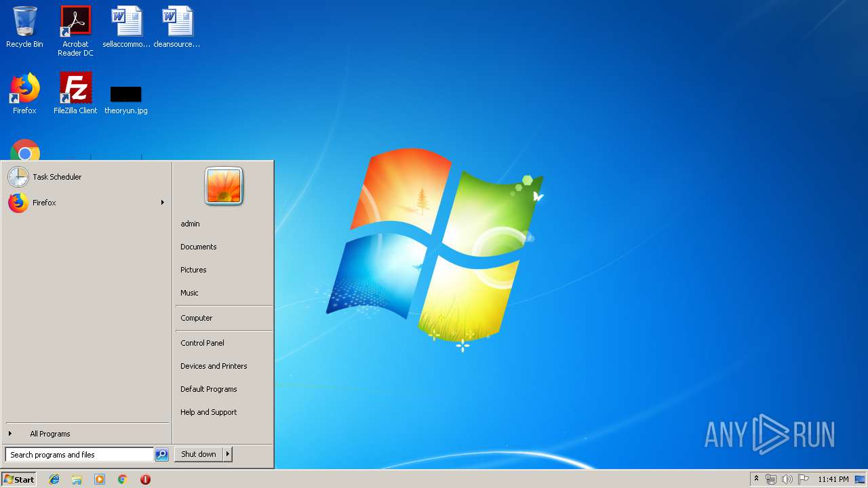Open Windows Explorer from the taskbar

pyautogui.click(x=77, y=479)
